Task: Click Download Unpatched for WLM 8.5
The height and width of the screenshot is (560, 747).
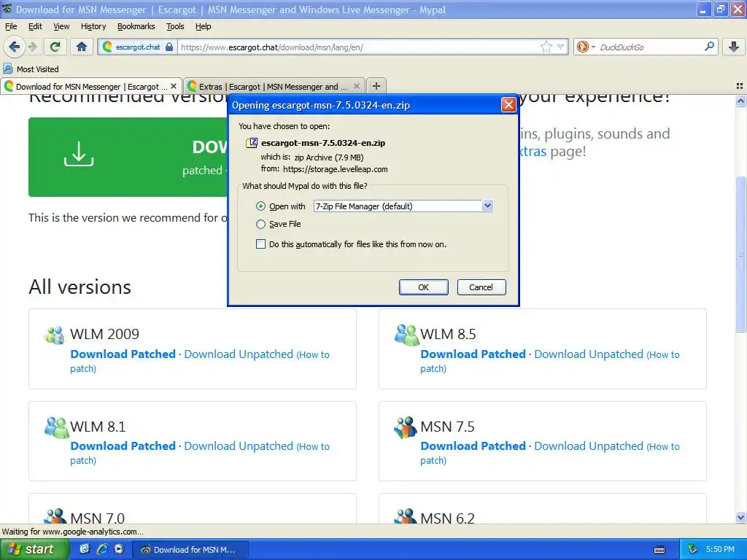Action: [x=589, y=354]
